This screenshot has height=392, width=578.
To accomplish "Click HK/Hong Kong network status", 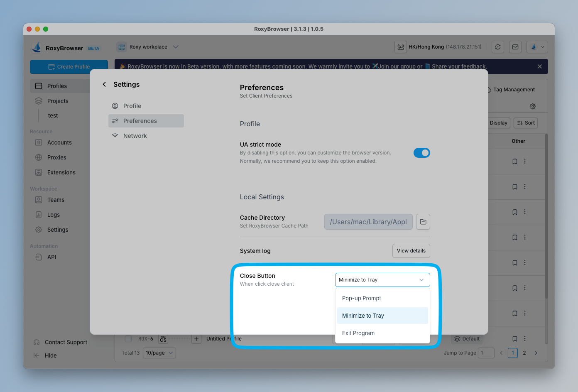I will [x=439, y=47].
